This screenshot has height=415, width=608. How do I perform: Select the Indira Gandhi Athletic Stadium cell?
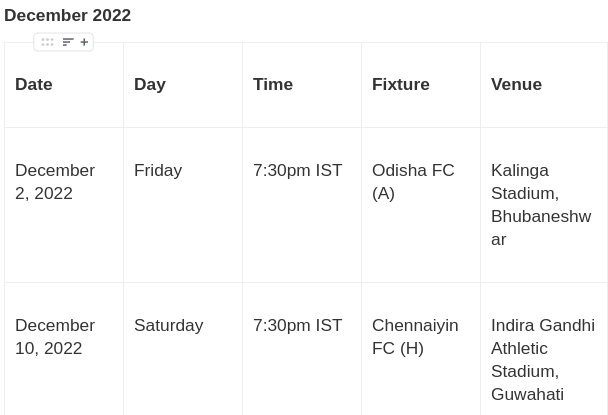point(542,359)
